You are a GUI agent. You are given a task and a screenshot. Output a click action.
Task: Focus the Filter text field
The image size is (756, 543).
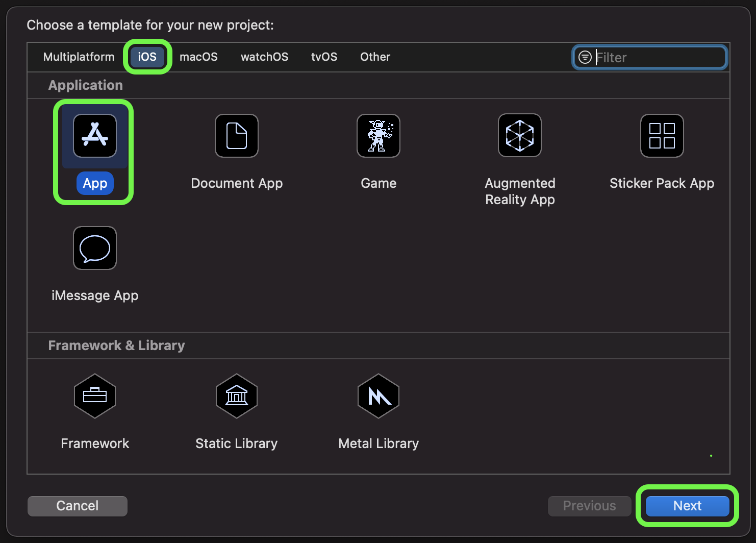click(x=650, y=57)
